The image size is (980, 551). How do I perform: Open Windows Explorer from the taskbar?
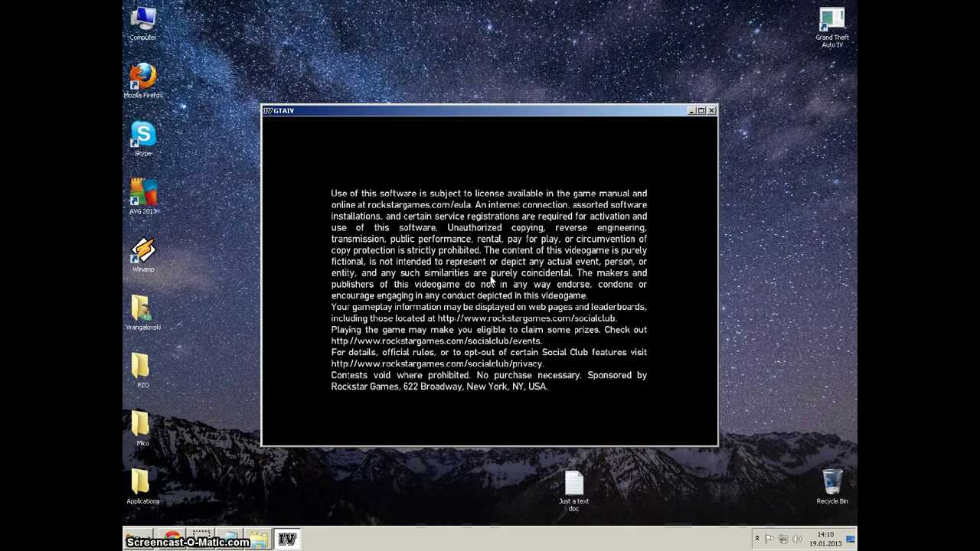259,540
